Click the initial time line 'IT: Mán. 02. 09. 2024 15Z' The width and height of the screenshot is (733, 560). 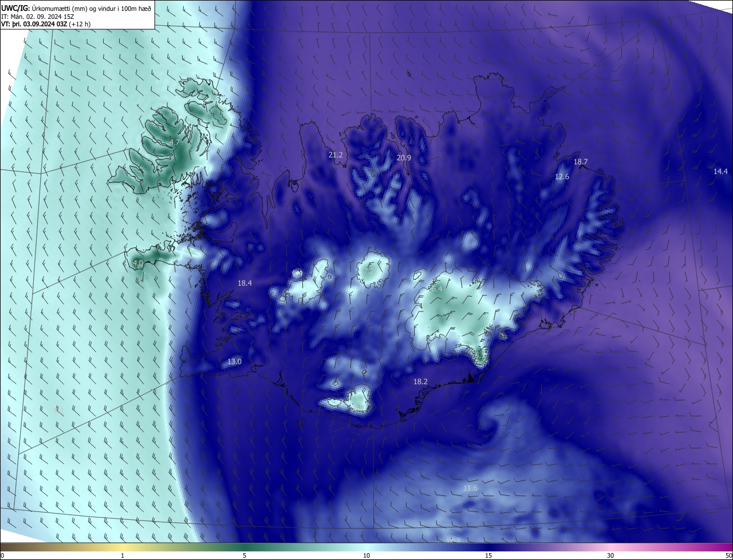pos(38,16)
